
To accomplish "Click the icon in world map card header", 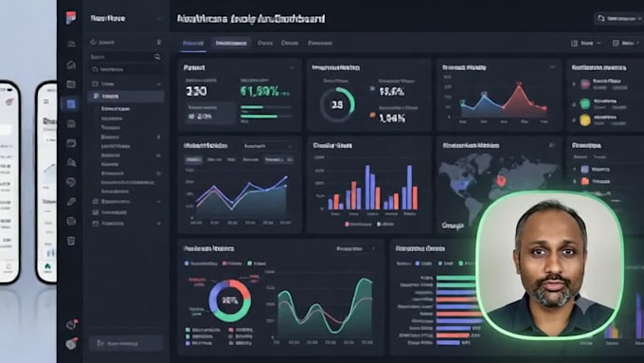I will point(551,146).
